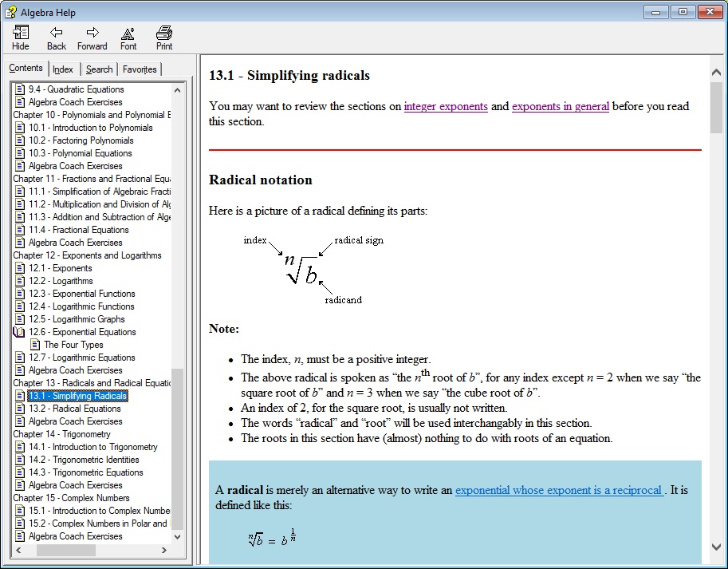Click the page icon beside 10.2 - Factoring Polynomials
Image resolution: width=728 pixels, height=569 pixels.
[20, 140]
